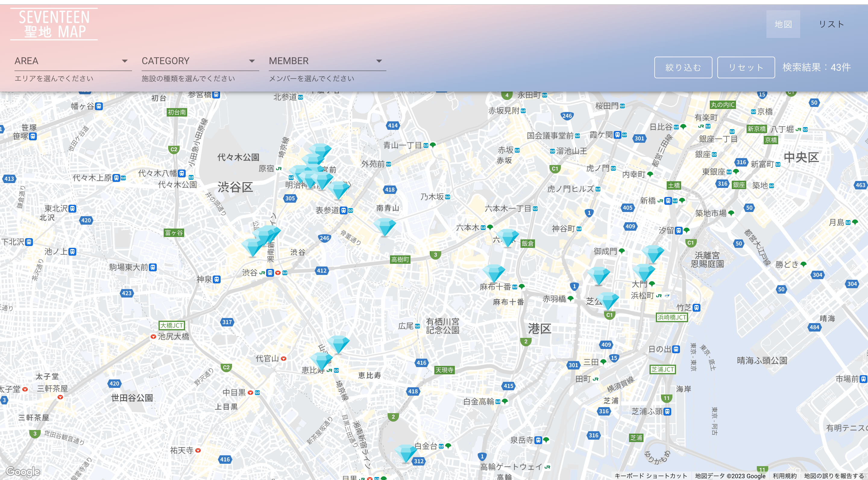Image resolution: width=868 pixels, height=480 pixels.
Task: Click the diamond marker above 麻布十番 station
Action: 493,273
